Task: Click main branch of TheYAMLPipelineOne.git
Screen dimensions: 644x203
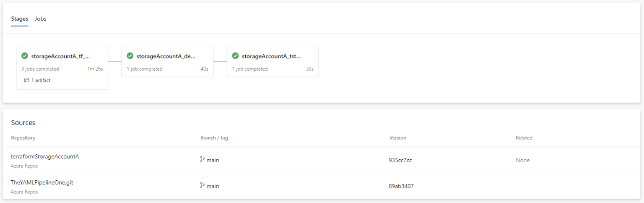Action: tap(213, 186)
